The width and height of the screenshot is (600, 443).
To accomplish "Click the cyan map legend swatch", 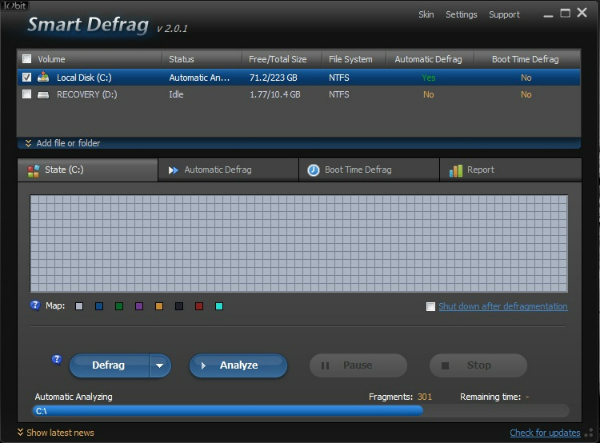I will pos(219,306).
